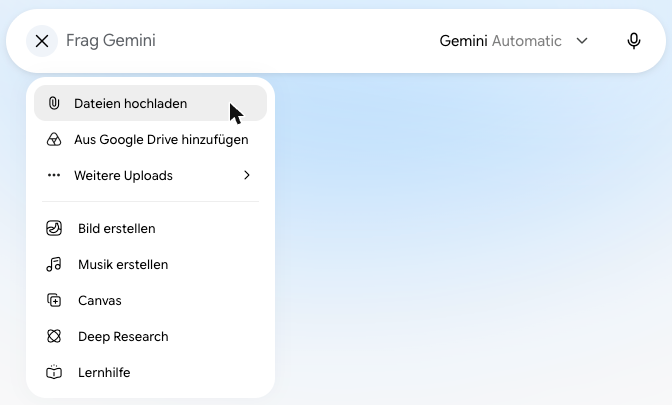The height and width of the screenshot is (405, 672).
Task: Select Bild erstellen option
Action: click(x=150, y=228)
